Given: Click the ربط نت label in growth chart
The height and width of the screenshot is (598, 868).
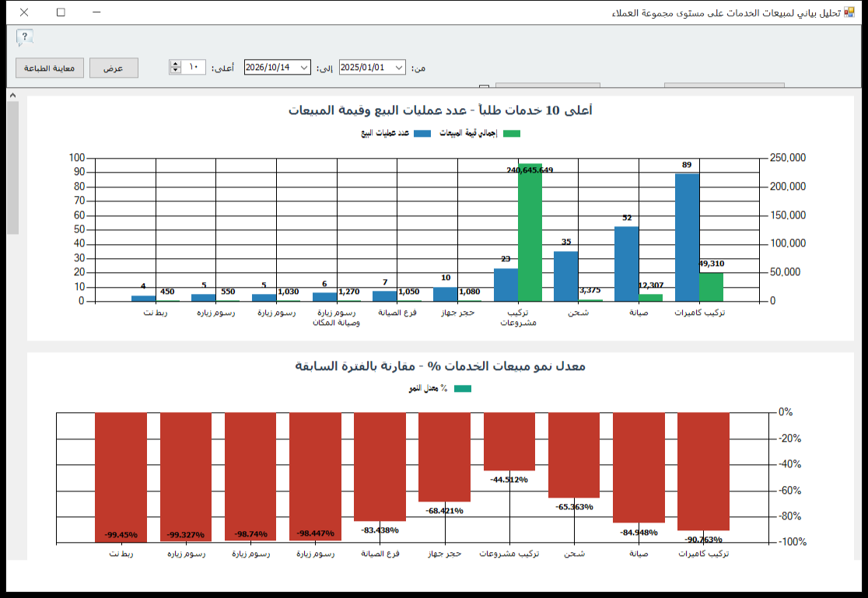Looking at the screenshot, I should pos(121,554).
